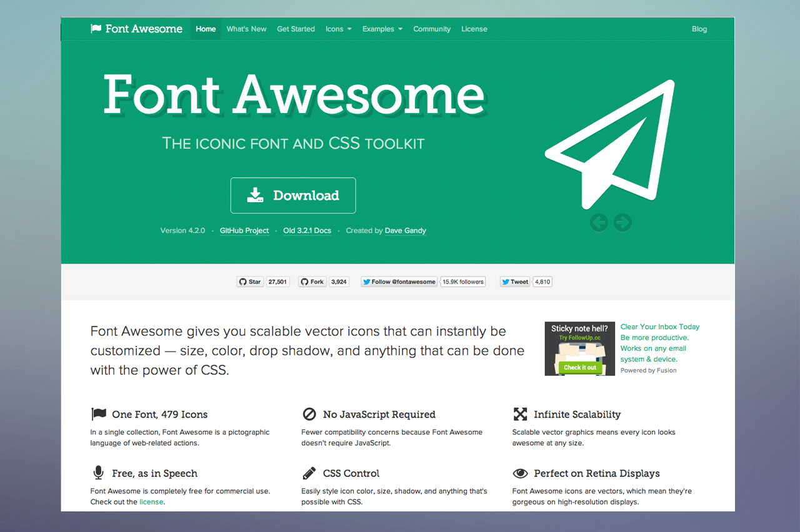Screen dimensions: 800x532
Task: Go to What's New page
Action: tap(246, 29)
